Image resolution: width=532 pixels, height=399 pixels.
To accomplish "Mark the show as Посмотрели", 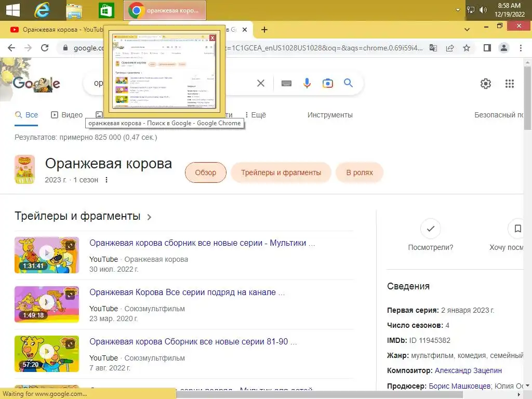I will pyautogui.click(x=431, y=235).
